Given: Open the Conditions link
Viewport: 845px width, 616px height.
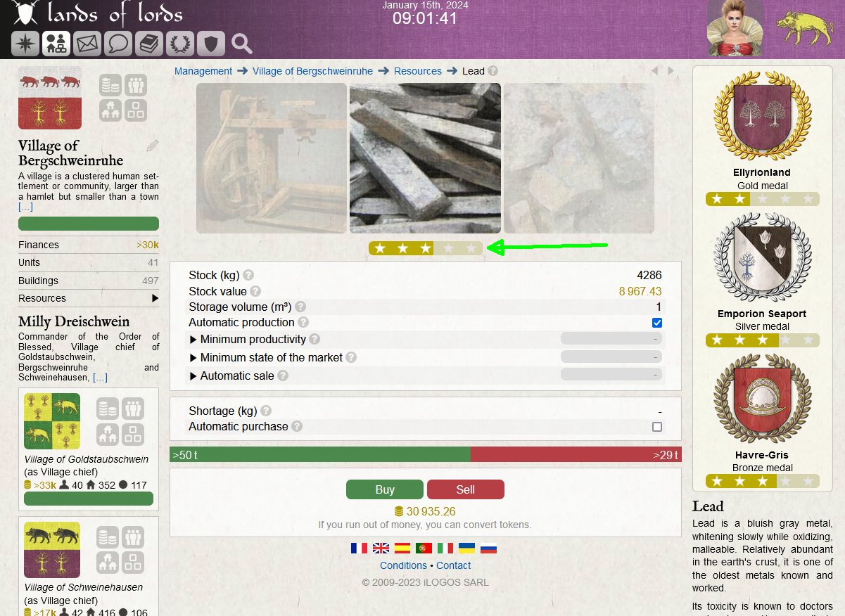Looking at the screenshot, I should coord(403,565).
